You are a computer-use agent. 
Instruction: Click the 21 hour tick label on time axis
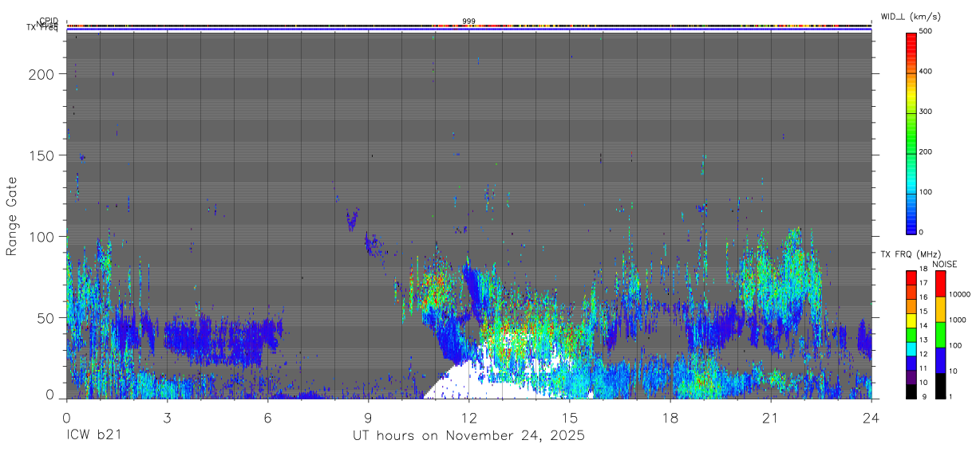771,418
